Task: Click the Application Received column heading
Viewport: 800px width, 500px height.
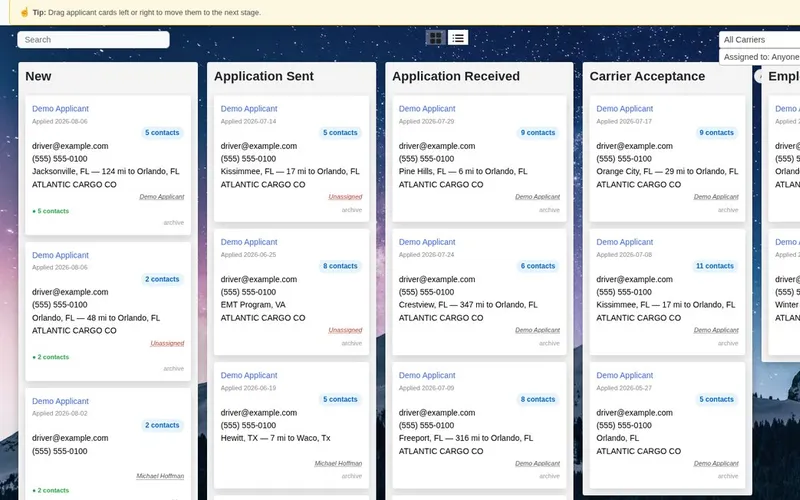Action: pos(456,76)
